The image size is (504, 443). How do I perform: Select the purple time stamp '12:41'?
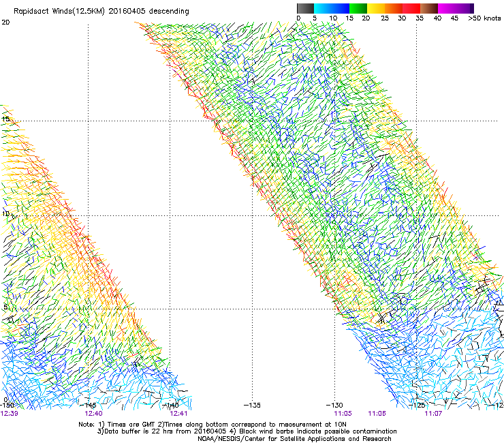178,414
